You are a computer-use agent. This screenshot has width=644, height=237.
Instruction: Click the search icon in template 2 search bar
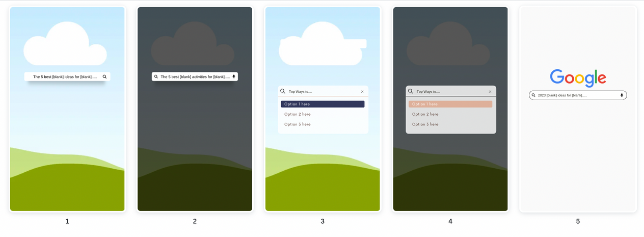[x=156, y=76]
